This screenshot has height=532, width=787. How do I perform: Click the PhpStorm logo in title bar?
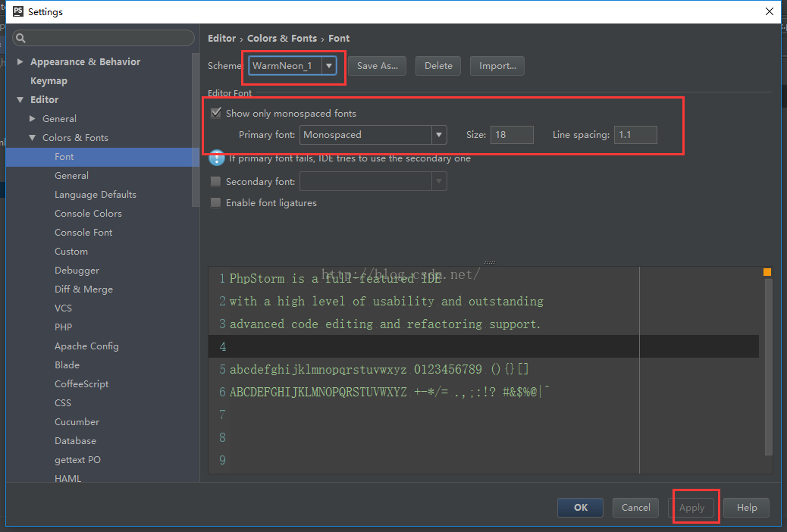coord(18,11)
